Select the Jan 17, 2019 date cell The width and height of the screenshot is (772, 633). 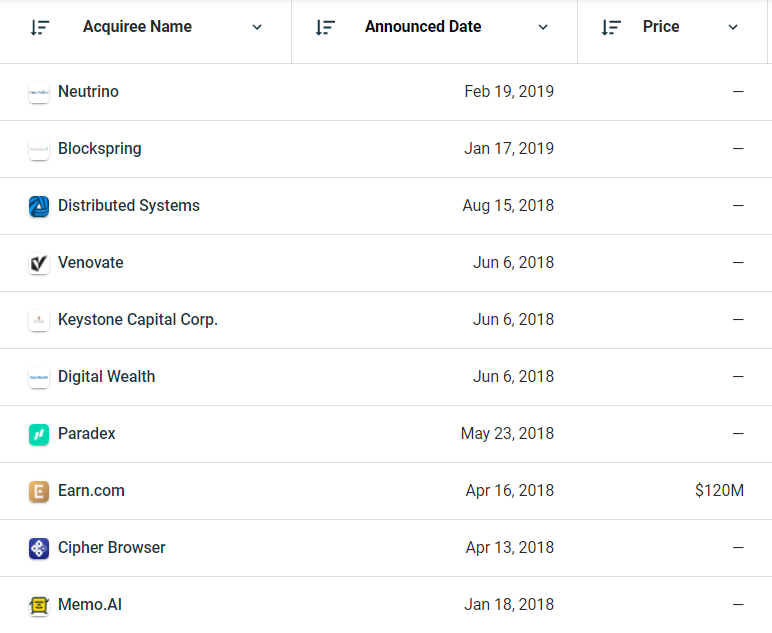[x=509, y=149]
